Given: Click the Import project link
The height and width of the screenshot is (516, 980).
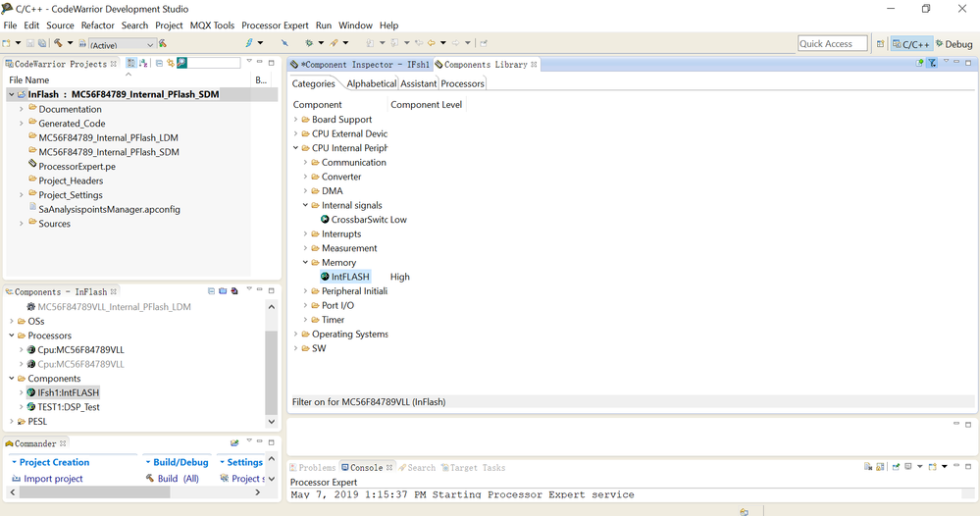Looking at the screenshot, I should click(x=53, y=479).
